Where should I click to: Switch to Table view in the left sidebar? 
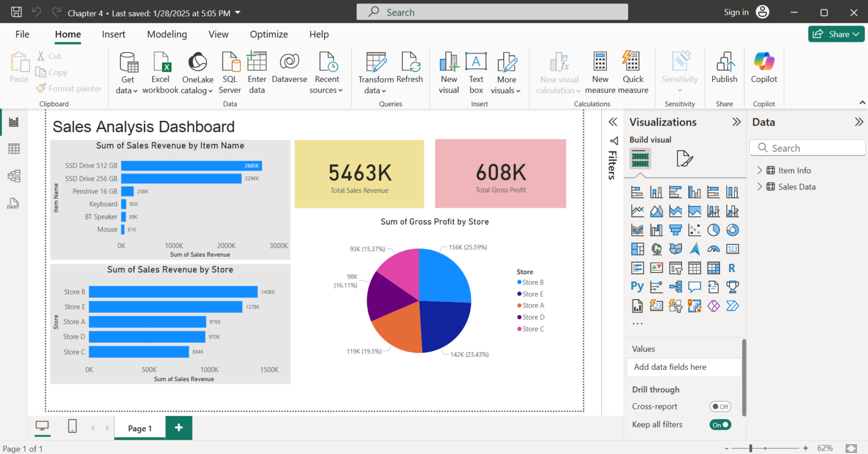pos(14,148)
